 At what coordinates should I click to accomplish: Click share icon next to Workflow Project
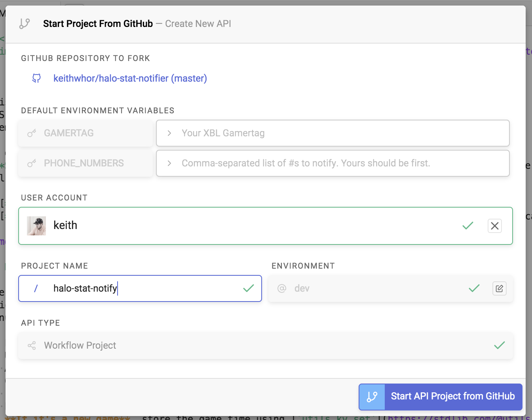32,346
